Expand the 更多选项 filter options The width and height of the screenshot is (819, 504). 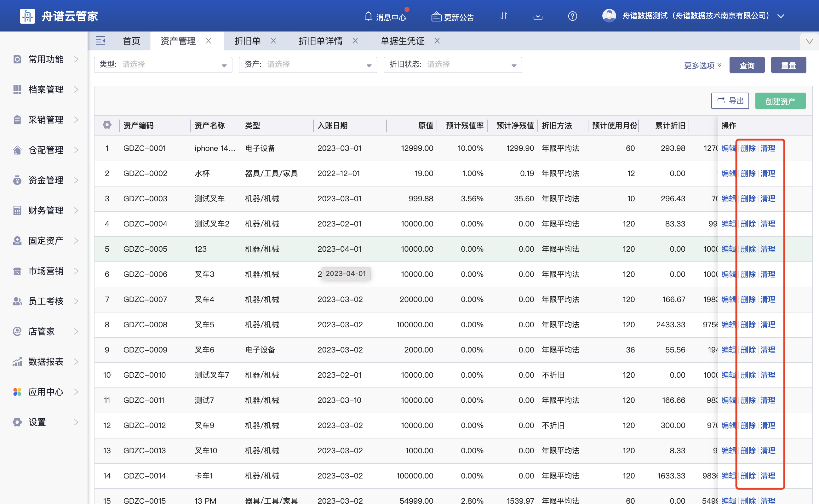pyautogui.click(x=702, y=65)
